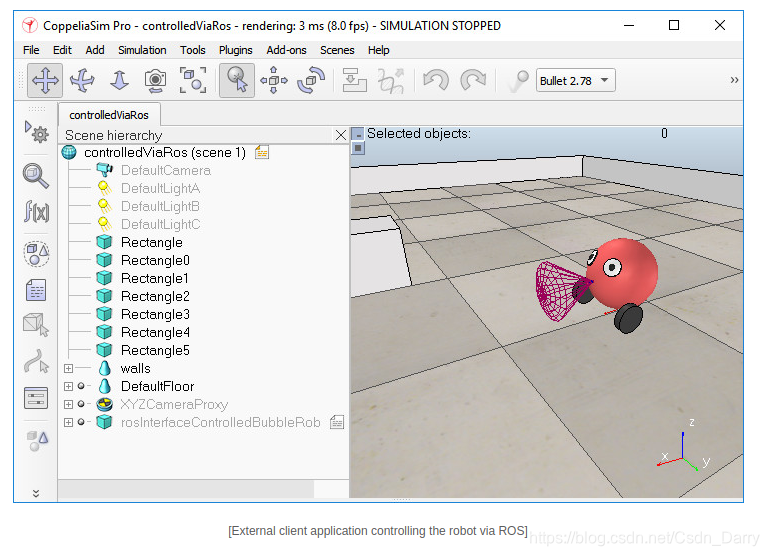The width and height of the screenshot is (769, 556).
Task: Select the camera rotate tool
Action: click(82, 80)
